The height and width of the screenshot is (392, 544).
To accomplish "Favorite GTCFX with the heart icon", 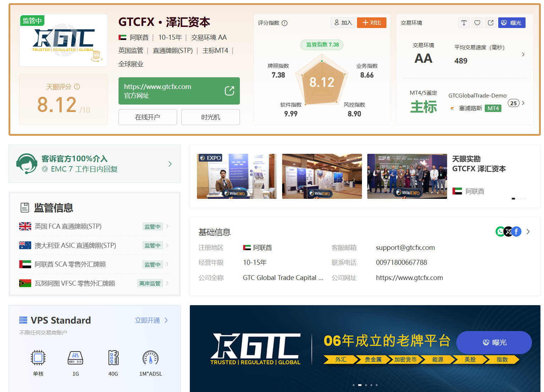I will tap(477, 23).
